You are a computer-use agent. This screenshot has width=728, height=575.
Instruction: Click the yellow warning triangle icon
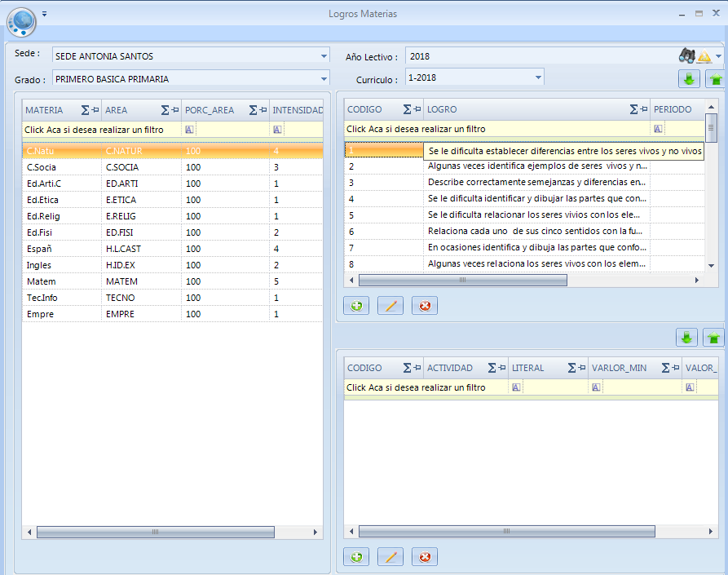[704, 57]
